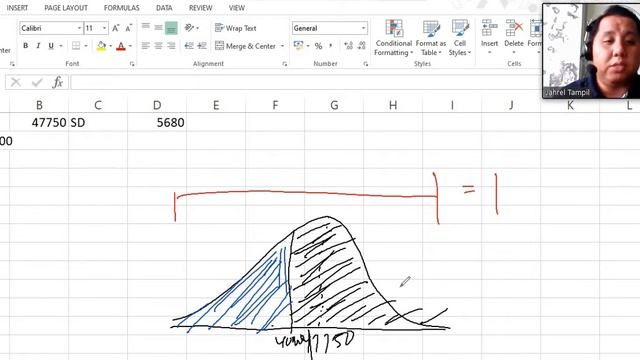Open the Calibri font name dropdown
This screenshot has height=360, width=640.
point(80,28)
